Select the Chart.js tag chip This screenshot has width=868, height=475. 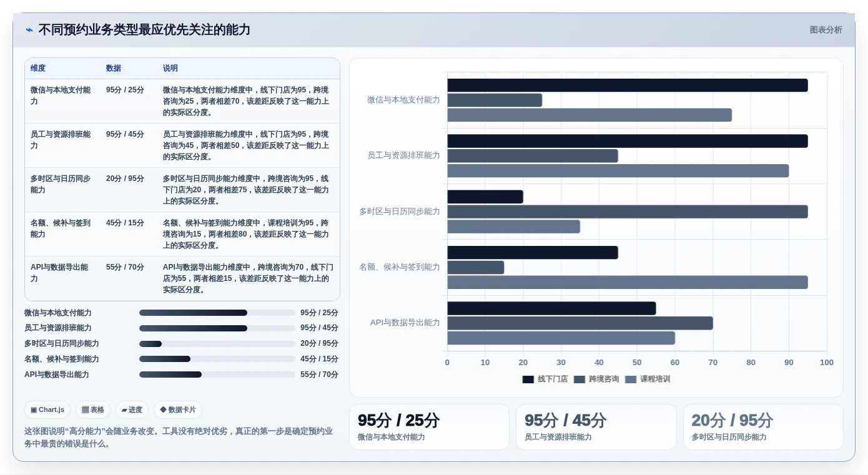47,410
